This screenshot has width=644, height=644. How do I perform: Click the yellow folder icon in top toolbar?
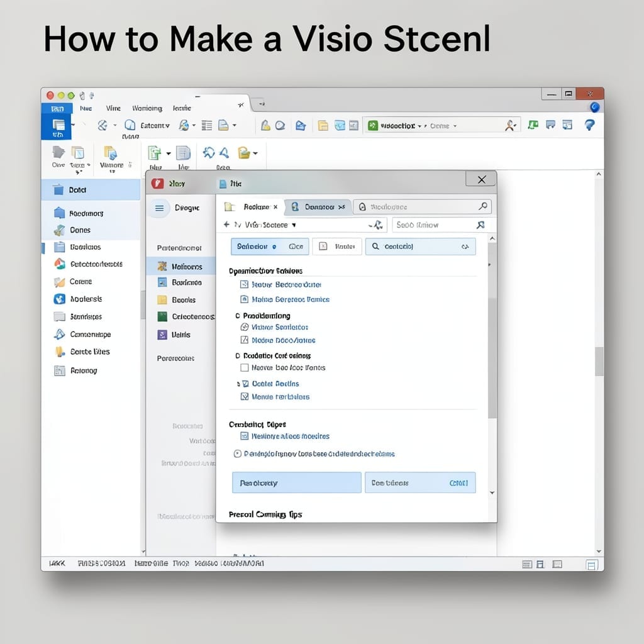[323, 125]
